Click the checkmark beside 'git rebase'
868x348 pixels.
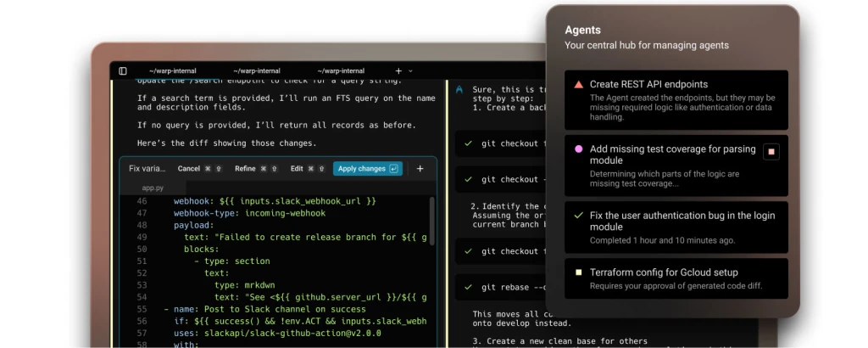point(468,287)
